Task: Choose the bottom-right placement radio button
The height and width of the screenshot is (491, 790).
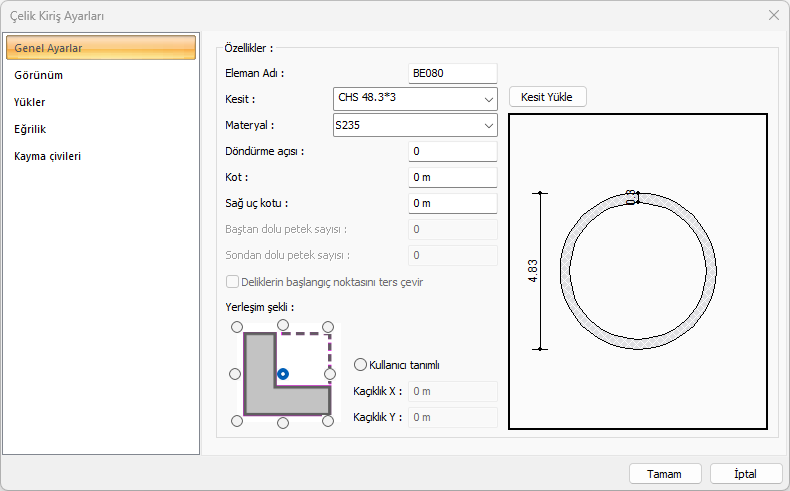Action: 330,422
